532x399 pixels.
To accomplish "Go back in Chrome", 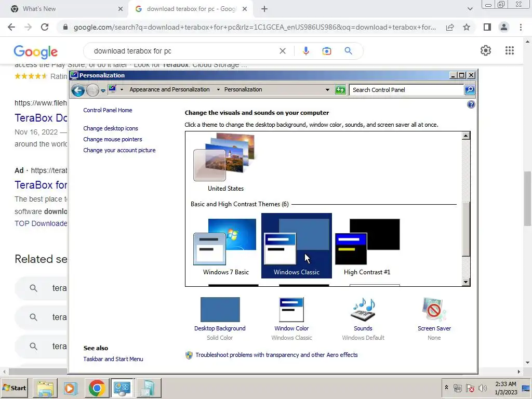I will [11, 27].
